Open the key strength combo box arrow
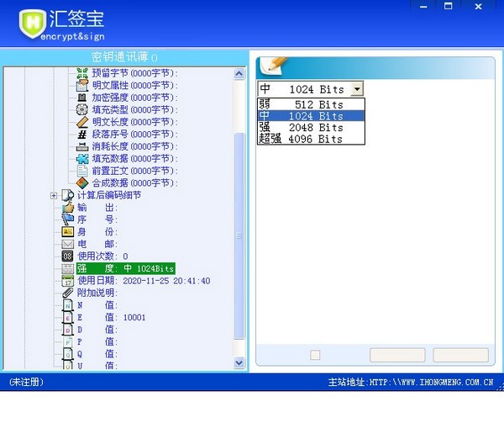The width and height of the screenshot is (504, 444). click(x=357, y=89)
